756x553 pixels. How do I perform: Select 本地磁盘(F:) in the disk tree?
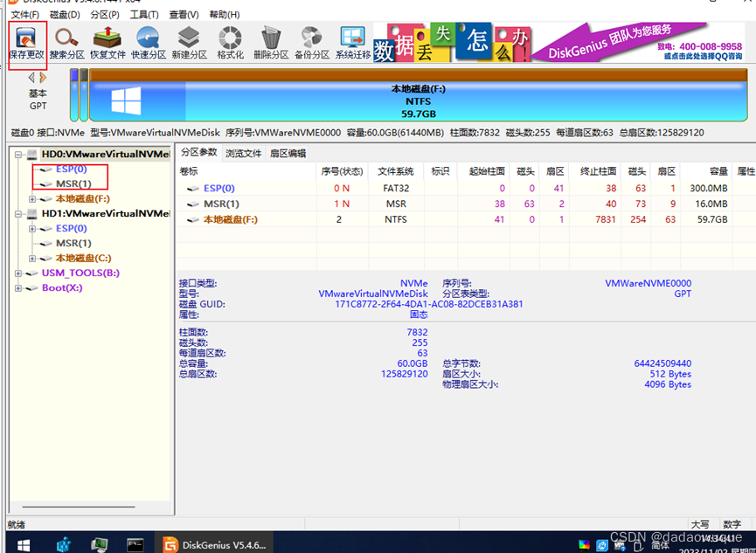point(83,199)
